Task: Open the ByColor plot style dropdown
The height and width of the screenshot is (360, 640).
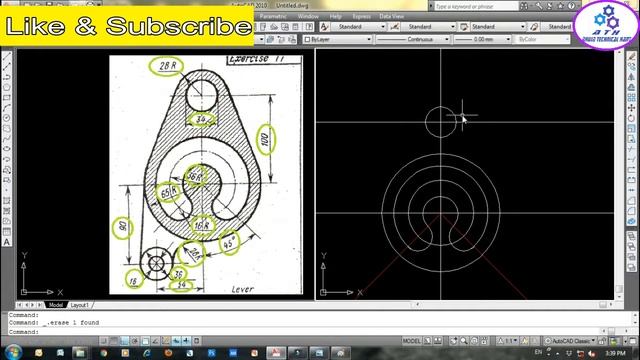Action: click(x=542, y=39)
